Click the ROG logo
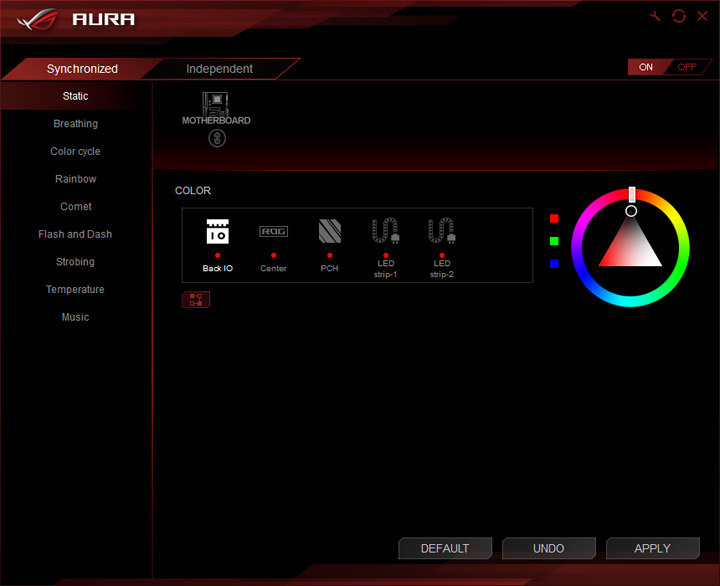 pos(38,19)
